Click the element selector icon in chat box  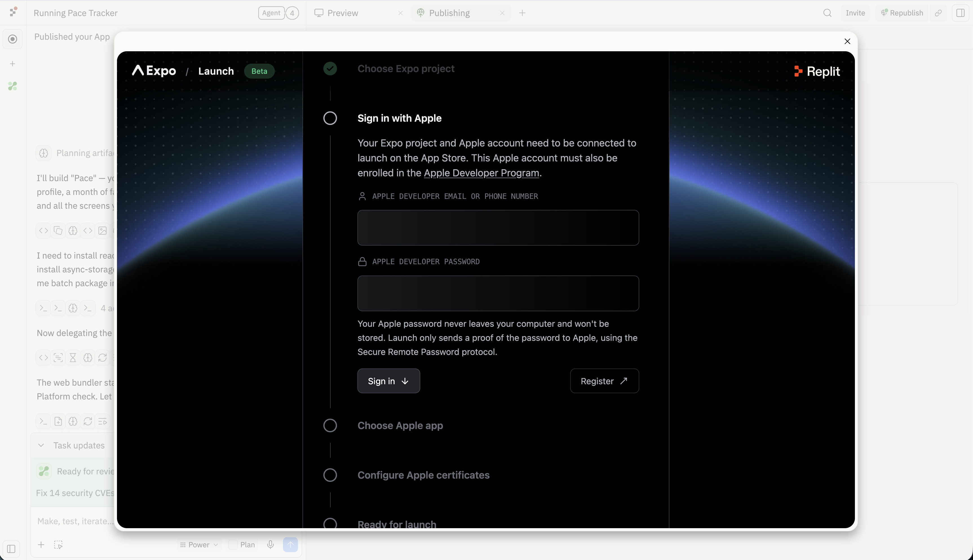pos(58,545)
